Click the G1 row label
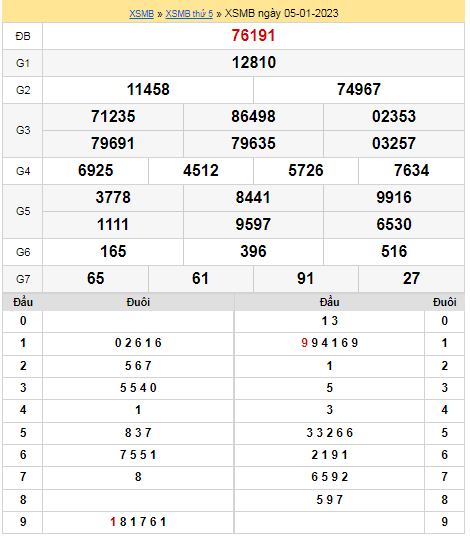 [23, 63]
